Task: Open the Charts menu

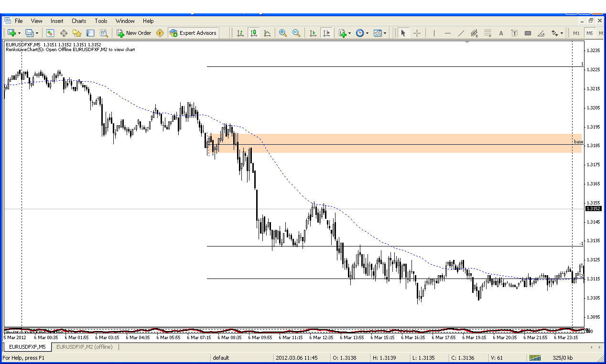Action: (79, 21)
